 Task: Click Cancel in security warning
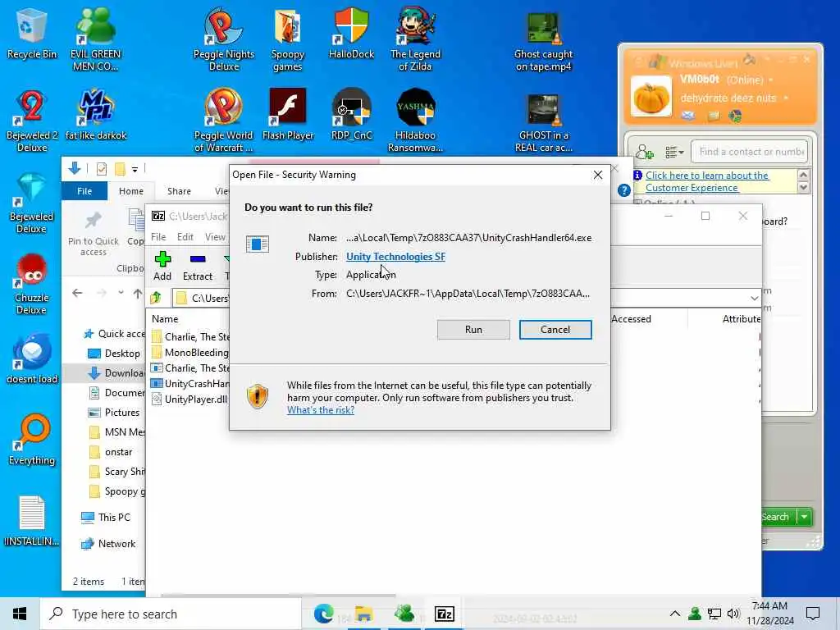tap(555, 330)
